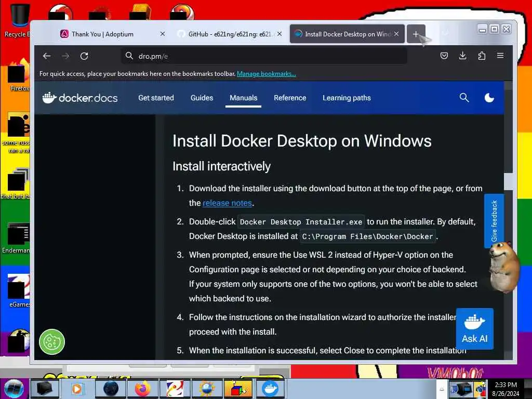Open the Firefox desktop shortcut
The image size is (532, 399).
click(19, 75)
